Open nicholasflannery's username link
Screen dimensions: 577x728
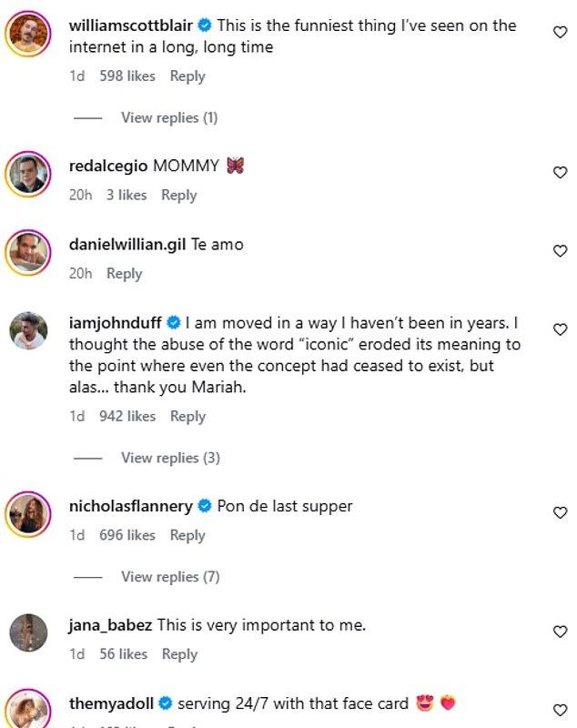point(131,506)
